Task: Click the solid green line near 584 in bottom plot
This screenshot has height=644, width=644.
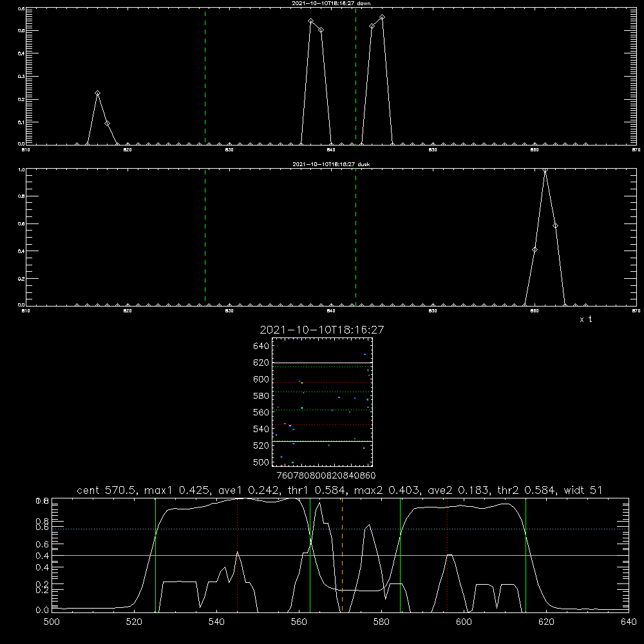Action: [401, 555]
